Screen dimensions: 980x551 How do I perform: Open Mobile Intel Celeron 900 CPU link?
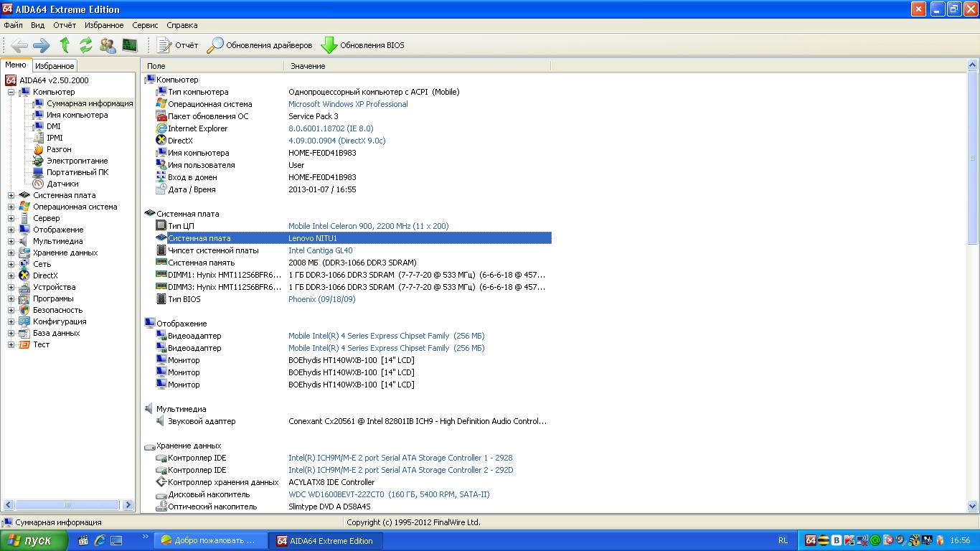coord(368,226)
